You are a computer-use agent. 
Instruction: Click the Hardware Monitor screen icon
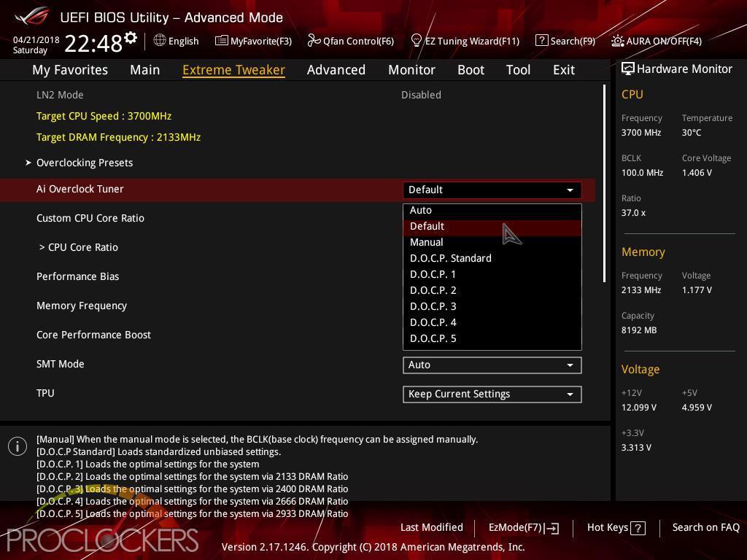[627, 69]
